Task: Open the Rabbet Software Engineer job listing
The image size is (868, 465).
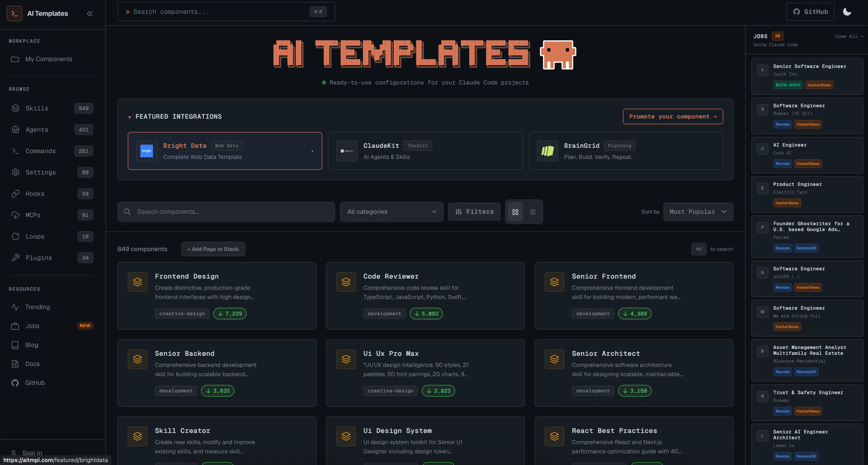Action: (x=807, y=116)
